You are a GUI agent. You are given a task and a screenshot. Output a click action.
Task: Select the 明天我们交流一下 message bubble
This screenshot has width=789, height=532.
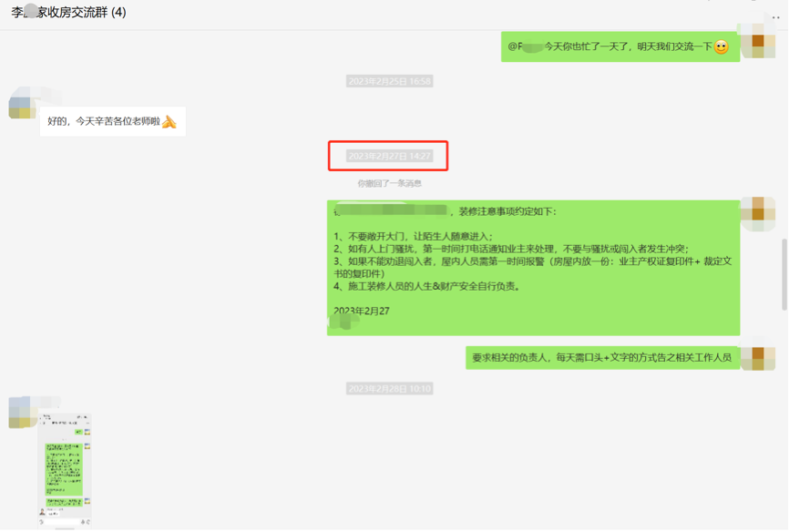(619, 46)
